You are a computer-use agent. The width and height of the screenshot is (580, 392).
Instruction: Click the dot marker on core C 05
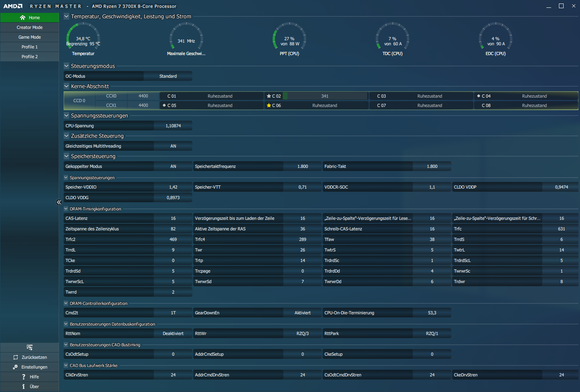click(x=164, y=105)
